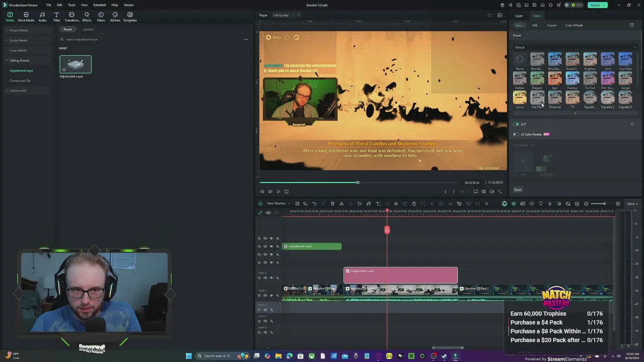Screen dimensions: 644x362
Task: Open the Meter dropdown
Action: tap(632, 204)
